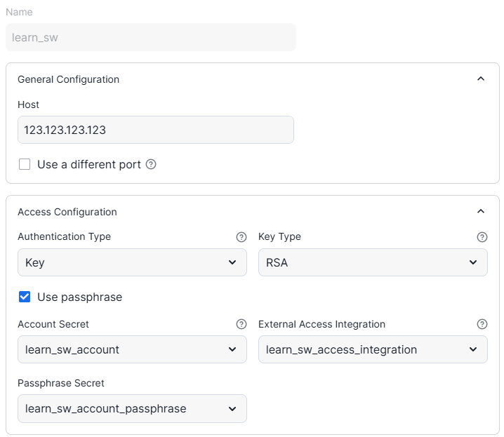Collapse General Configuration using its chevron

481,79
